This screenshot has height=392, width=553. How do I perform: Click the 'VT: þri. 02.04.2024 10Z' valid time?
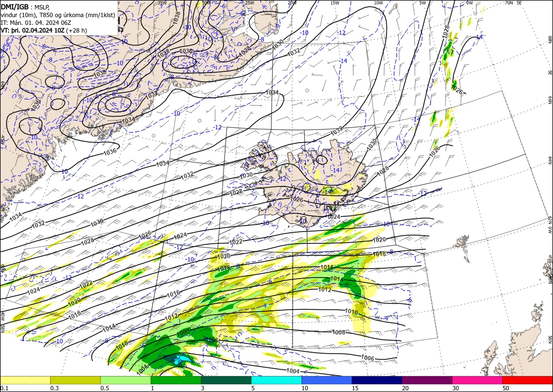[x=33, y=30]
